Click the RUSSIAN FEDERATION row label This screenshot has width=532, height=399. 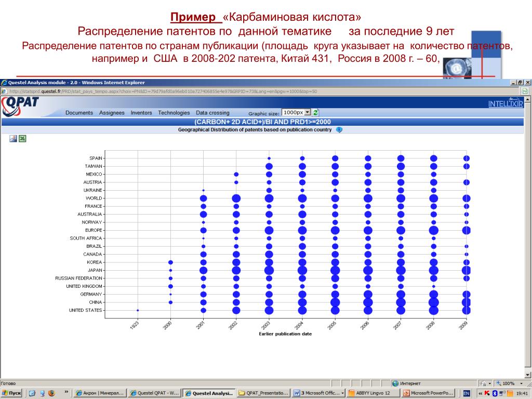(79, 278)
